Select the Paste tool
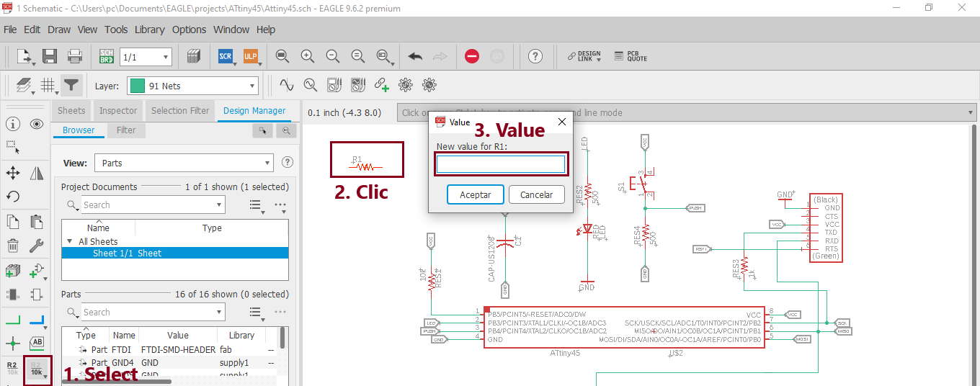Screen dimensions: 980x386 coord(37,222)
